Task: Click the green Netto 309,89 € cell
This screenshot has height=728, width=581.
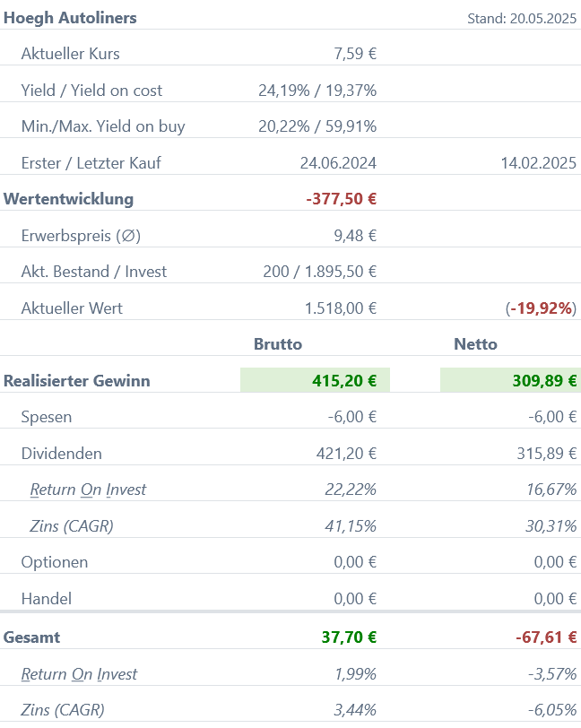Action: click(510, 380)
